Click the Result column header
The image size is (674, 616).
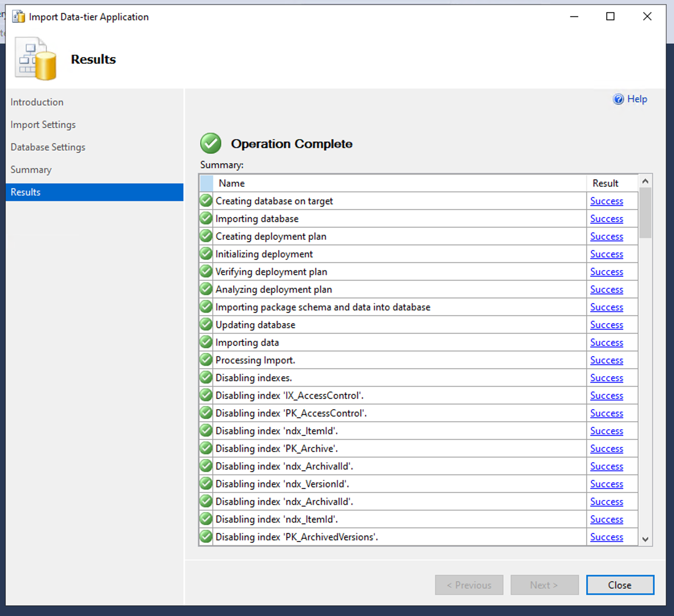(x=612, y=183)
